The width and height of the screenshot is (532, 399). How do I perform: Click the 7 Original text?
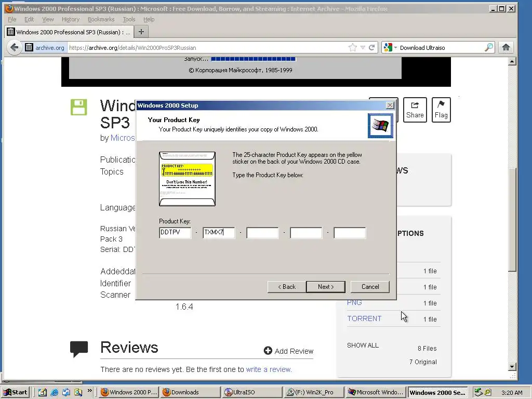pos(423,362)
